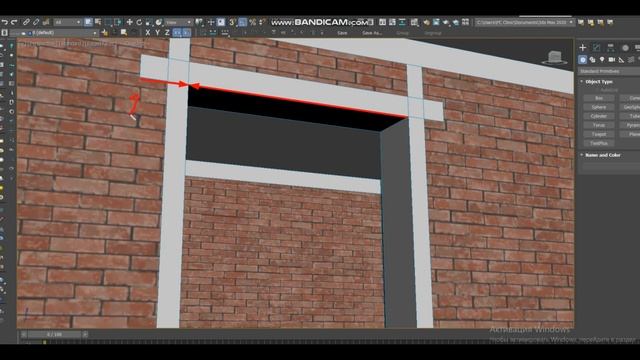Activate the Select and Move tool

129,22
